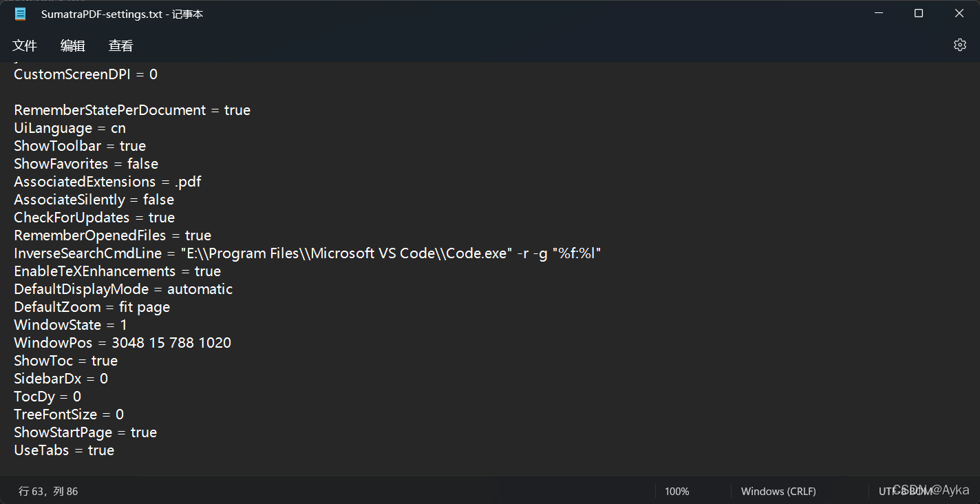Open the Notepad settings gear
The height and width of the screenshot is (504, 980).
pyautogui.click(x=959, y=45)
